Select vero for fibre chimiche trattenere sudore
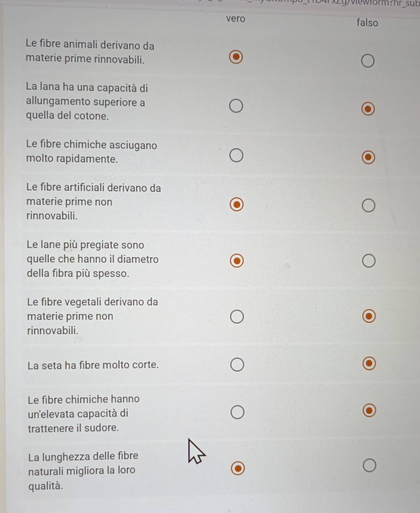420x513 pixels. tap(237, 412)
